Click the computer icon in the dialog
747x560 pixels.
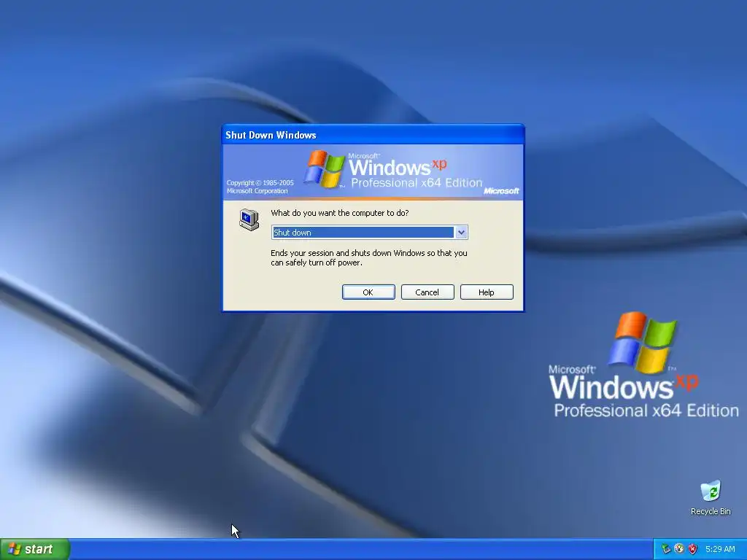click(249, 219)
